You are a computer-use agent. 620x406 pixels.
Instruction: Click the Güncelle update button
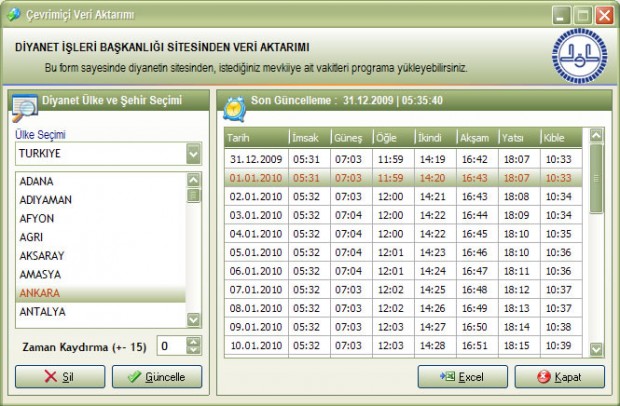[157, 377]
